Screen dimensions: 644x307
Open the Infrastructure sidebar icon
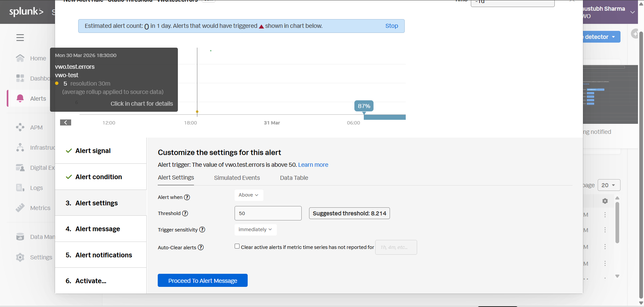[20, 147]
